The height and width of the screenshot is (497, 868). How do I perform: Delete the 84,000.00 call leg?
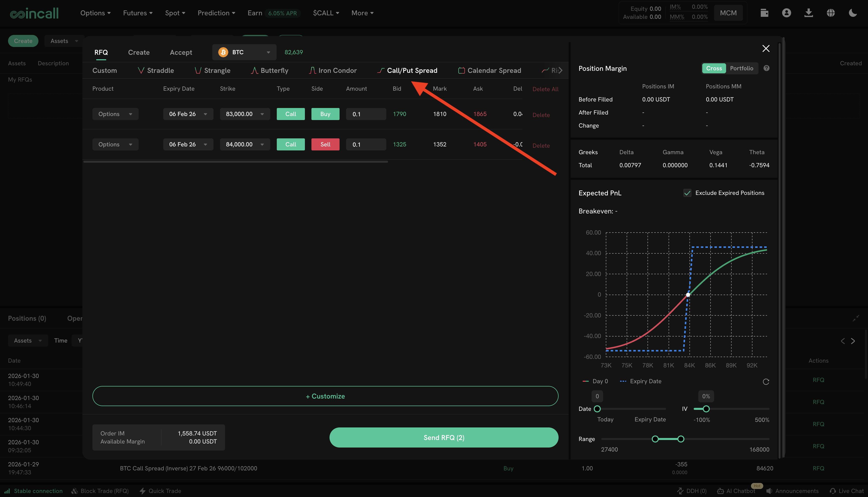pos(541,145)
